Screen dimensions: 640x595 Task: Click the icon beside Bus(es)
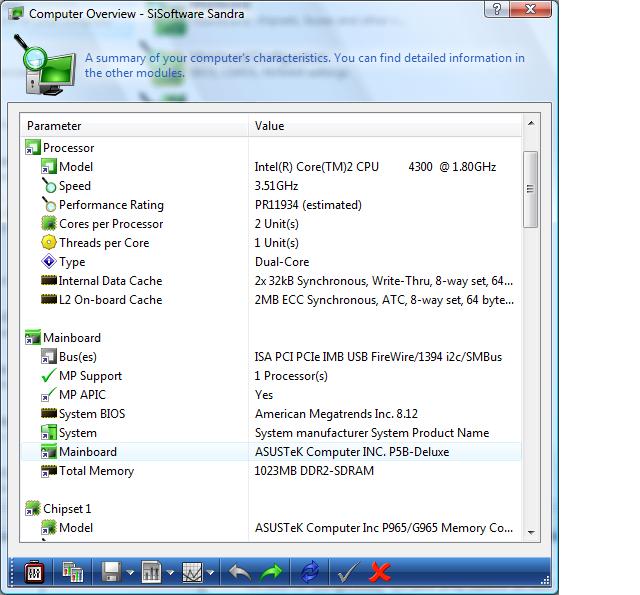[49, 357]
